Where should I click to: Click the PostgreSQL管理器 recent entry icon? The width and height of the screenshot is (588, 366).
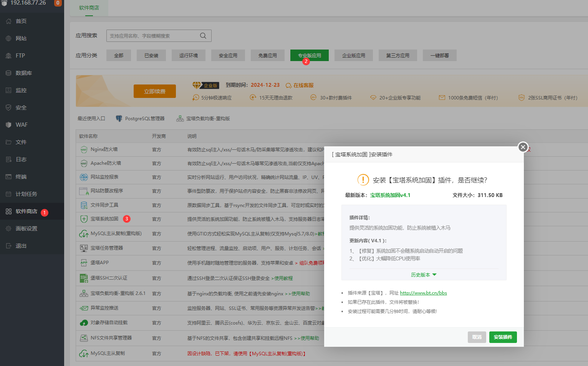(x=119, y=119)
